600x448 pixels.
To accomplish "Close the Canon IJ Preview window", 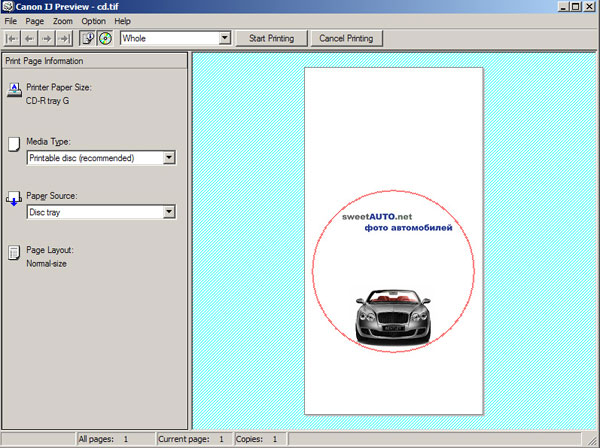I will pos(590,7).
